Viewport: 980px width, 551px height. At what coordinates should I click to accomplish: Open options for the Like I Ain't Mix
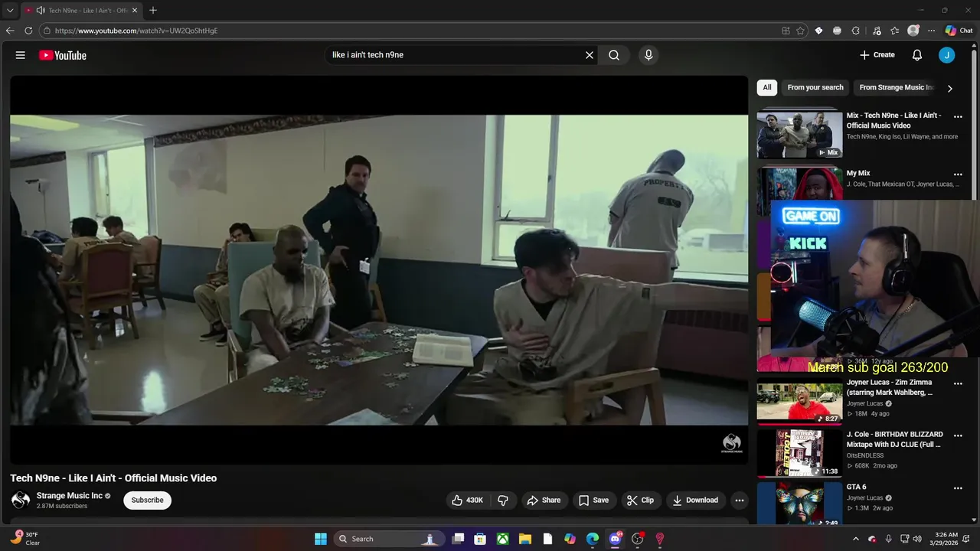point(958,117)
